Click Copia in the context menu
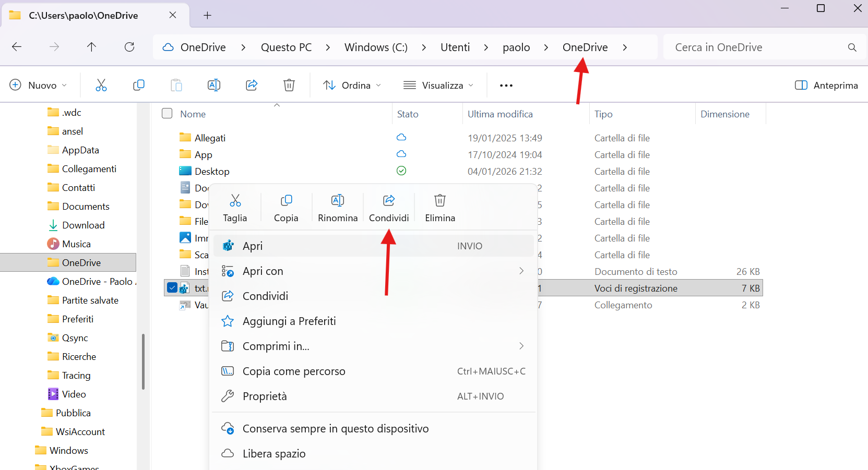This screenshot has height=470, width=868. 286,208
